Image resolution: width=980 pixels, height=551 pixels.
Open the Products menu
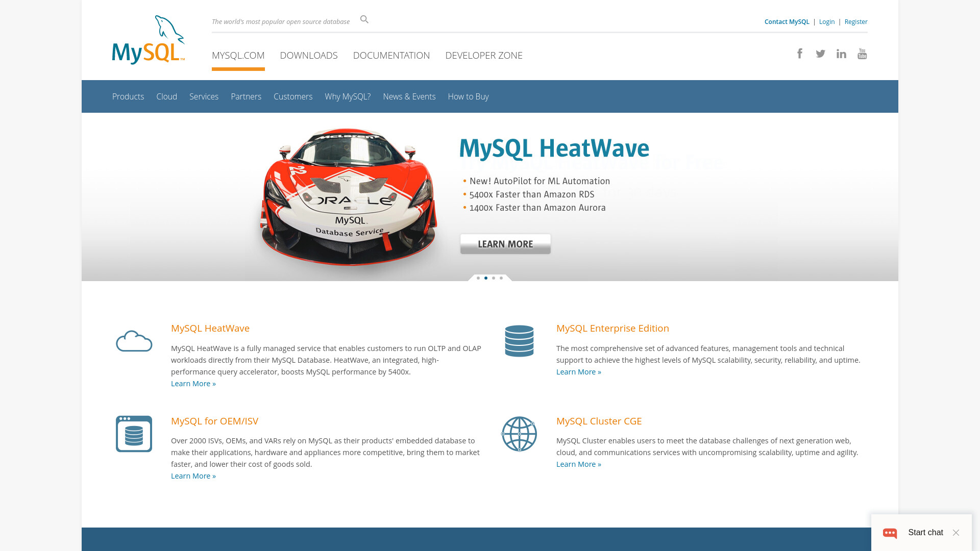coord(128,96)
